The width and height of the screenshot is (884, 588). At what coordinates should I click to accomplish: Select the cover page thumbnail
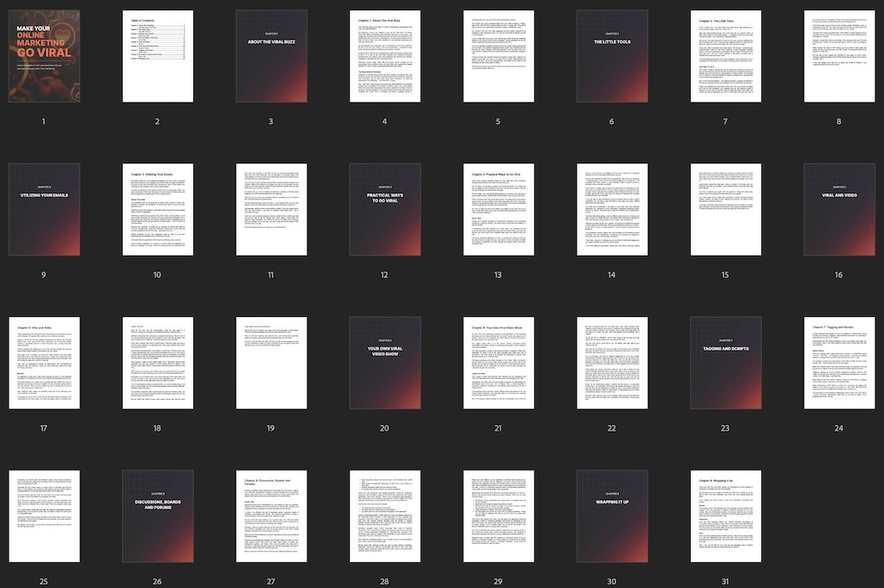click(44, 56)
